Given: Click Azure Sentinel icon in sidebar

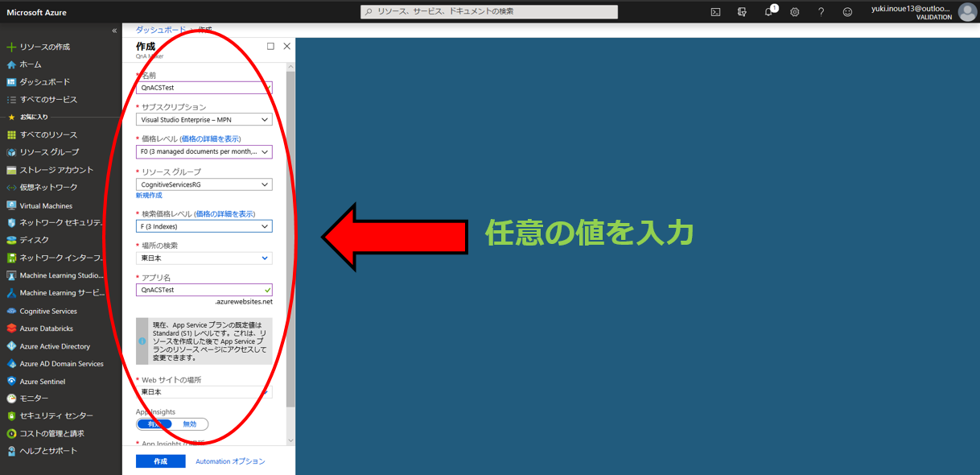Looking at the screenshot, I should click(11, 382).
